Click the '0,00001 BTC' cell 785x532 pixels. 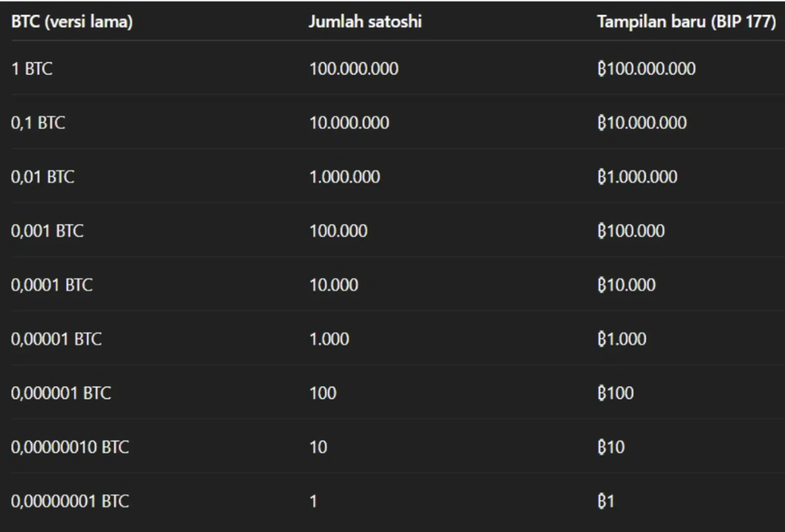(56, 339)
